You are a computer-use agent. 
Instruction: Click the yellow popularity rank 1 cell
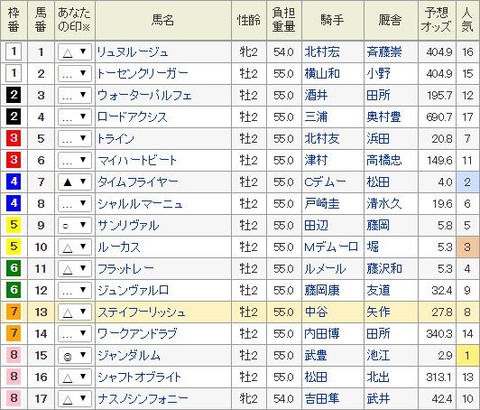click(x=467, y=355)
